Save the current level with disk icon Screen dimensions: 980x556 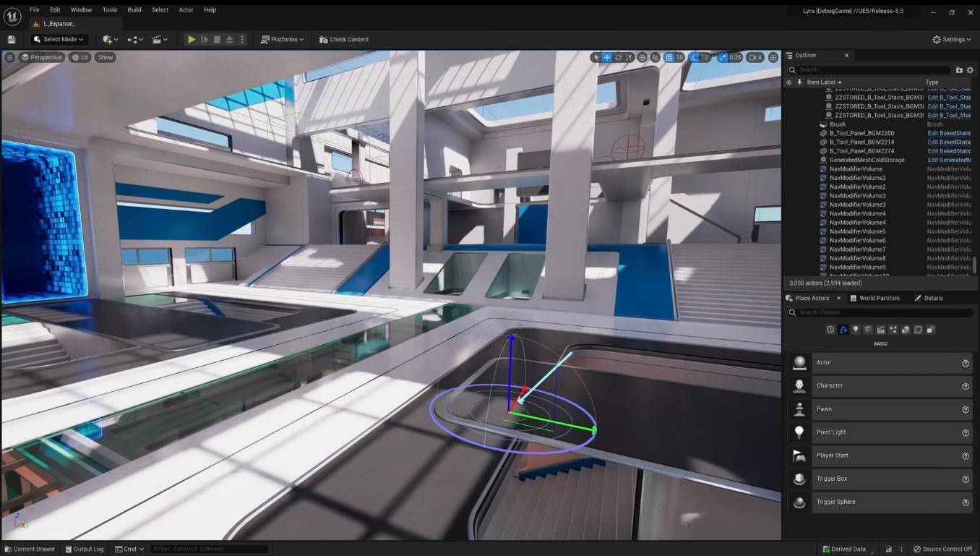pyautogui.click(x=12, y=40)
